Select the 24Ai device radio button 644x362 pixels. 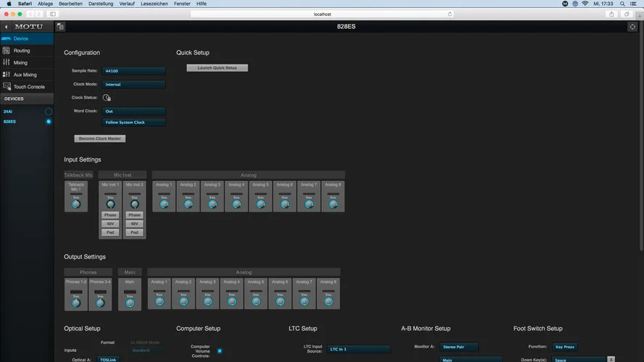(49, 111)
